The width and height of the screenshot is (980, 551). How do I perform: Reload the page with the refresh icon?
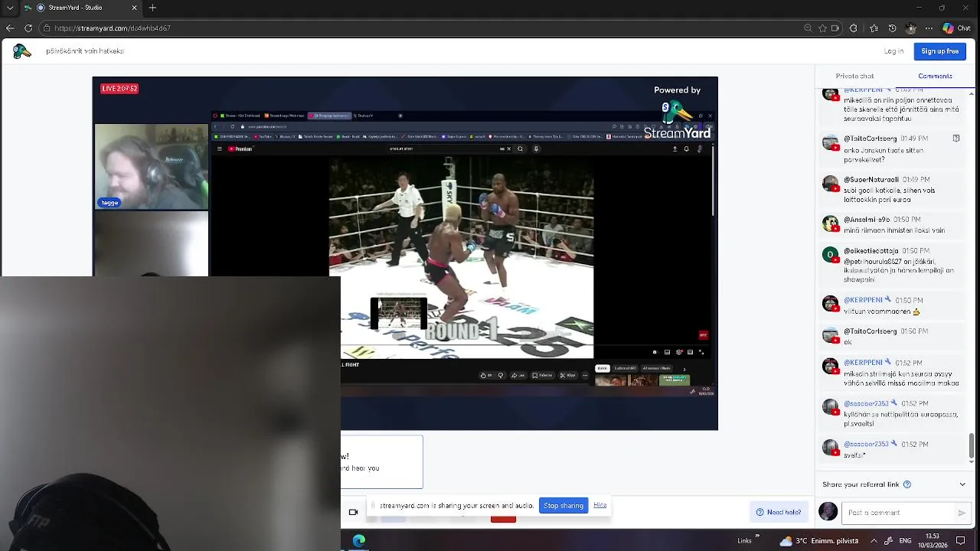28,28
